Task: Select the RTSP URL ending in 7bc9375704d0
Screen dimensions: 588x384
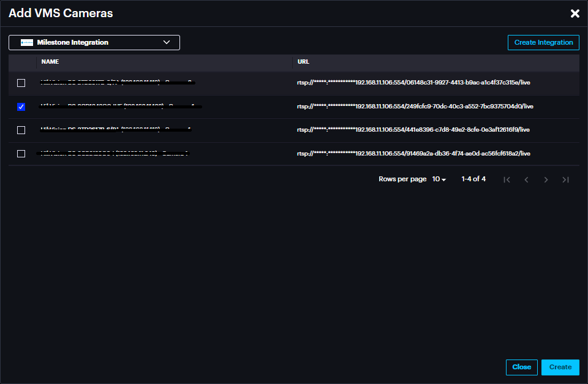Action: point(415,107)
